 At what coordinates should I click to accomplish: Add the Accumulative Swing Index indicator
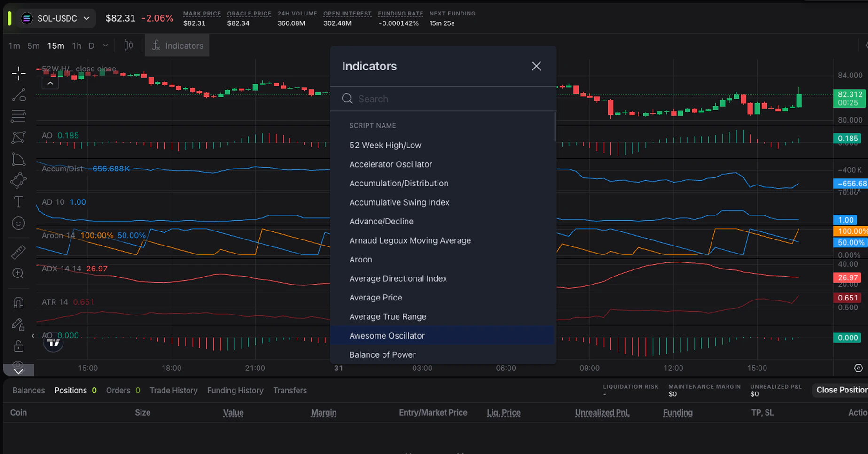click(x=442, y=202)
